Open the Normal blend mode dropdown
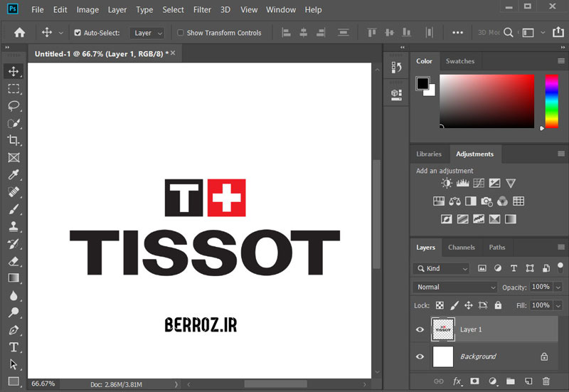This screenshot has height=392, width=569. 455,287
